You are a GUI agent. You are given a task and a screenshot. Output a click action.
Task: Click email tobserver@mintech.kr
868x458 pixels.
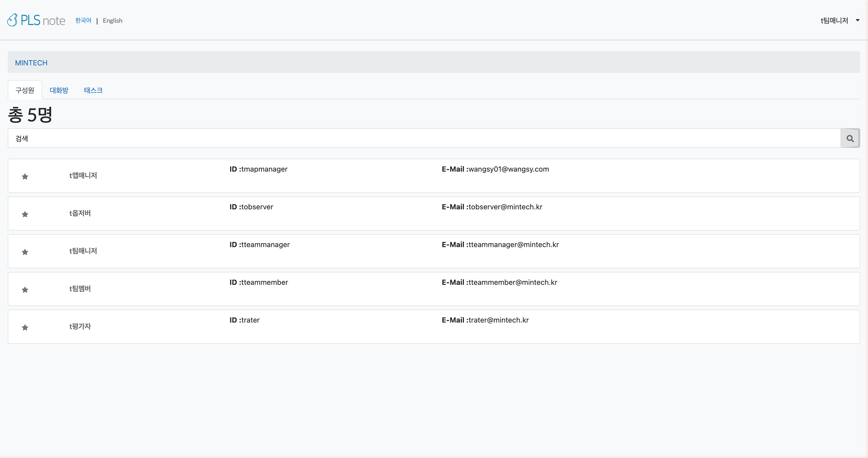505,207
